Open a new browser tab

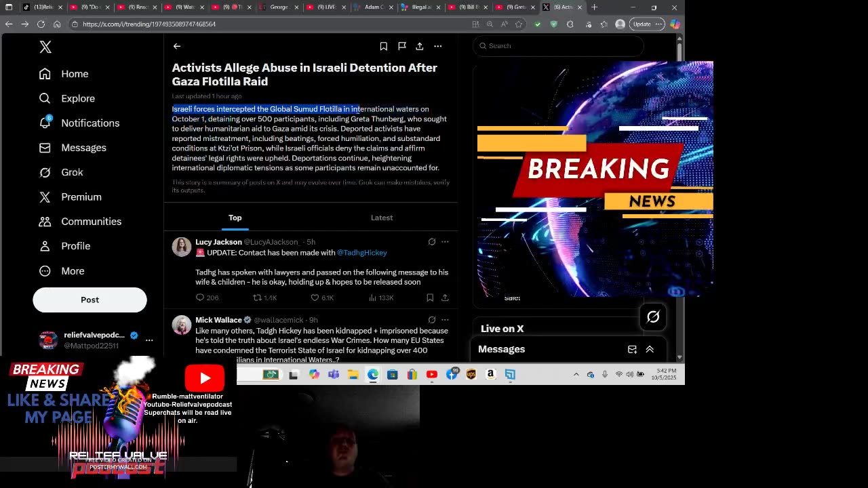click(594, 7)
